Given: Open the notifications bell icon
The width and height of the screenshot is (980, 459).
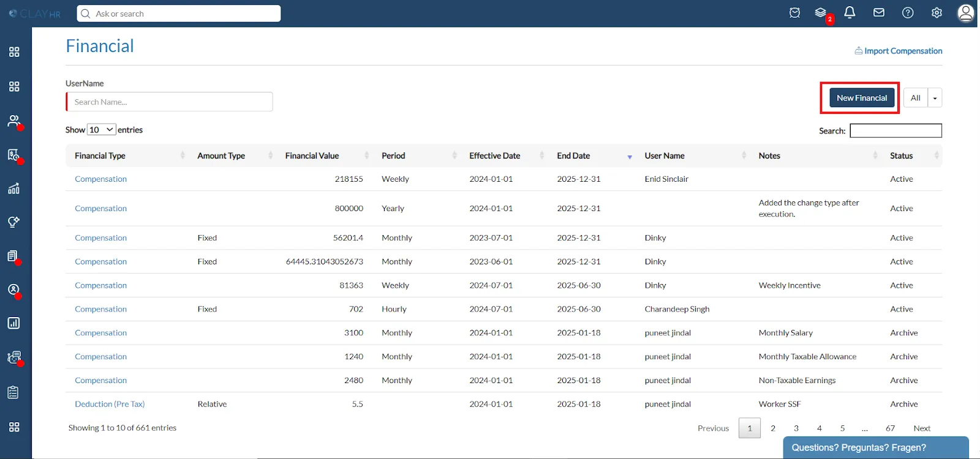Looking at the screenshot, I should click(850, 13).
